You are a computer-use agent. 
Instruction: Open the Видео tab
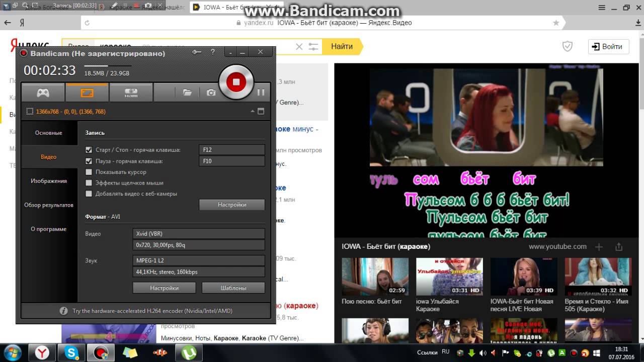pyautogui.click(x=49, y=157)
